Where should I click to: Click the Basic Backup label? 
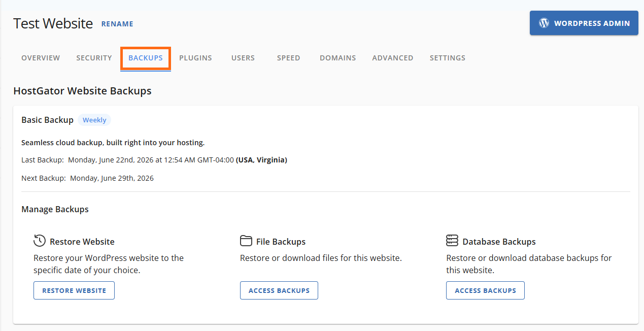(x=47, y=120)
